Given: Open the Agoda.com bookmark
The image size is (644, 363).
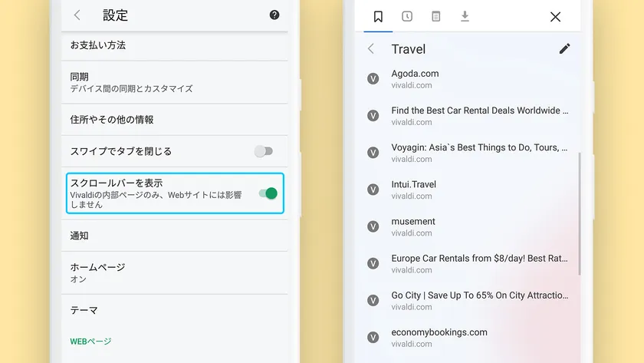Looking at the screenshot, I should 415,74.
